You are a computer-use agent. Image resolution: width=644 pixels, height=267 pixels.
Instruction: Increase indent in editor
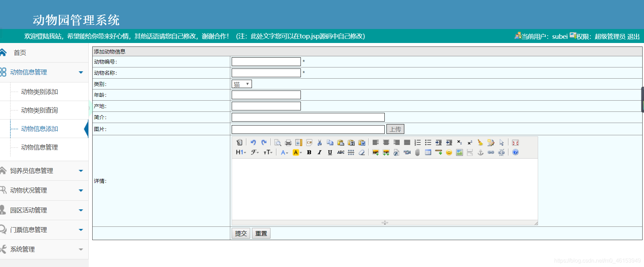[x=439, y=143]
